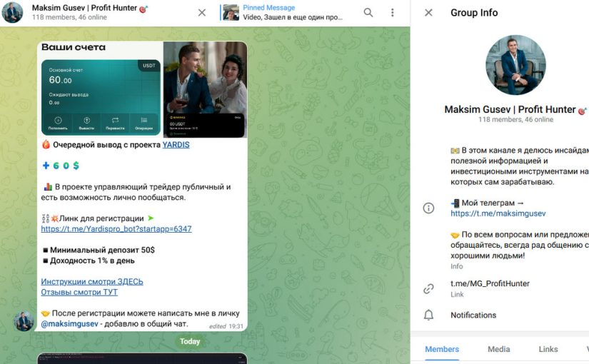Open the large group profile photo
This screenshot has height=364, width=589.
pyautogui.click(x=515, y=65)
